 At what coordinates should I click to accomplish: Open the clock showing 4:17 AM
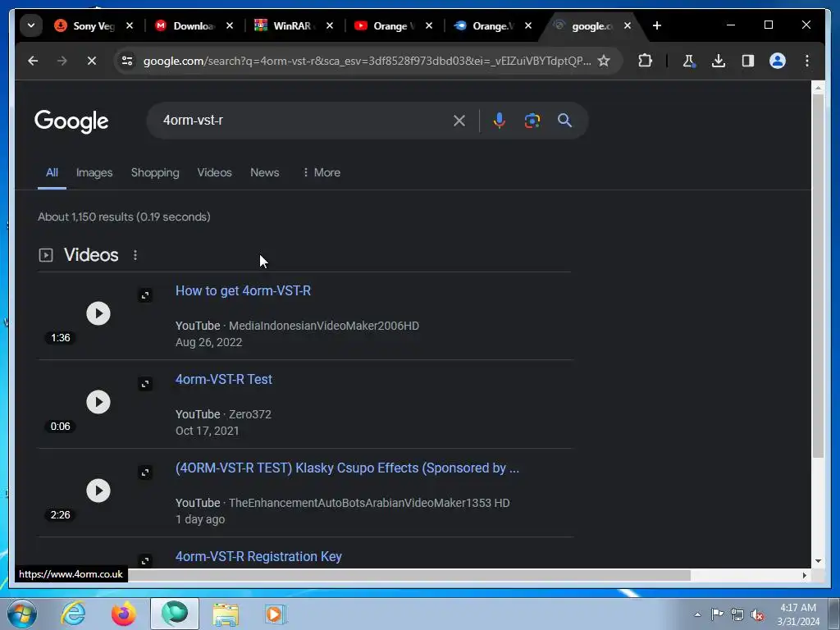pyautogui.click(x=797, y=614)
